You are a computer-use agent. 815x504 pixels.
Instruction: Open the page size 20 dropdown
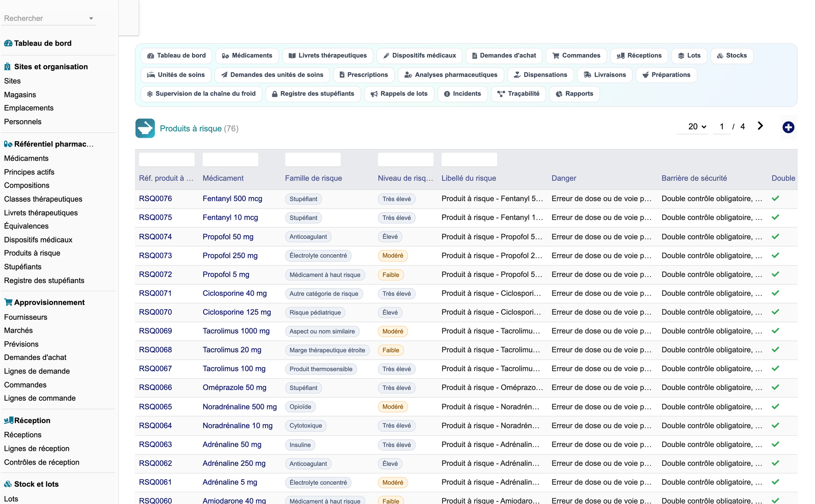point(697,126)
